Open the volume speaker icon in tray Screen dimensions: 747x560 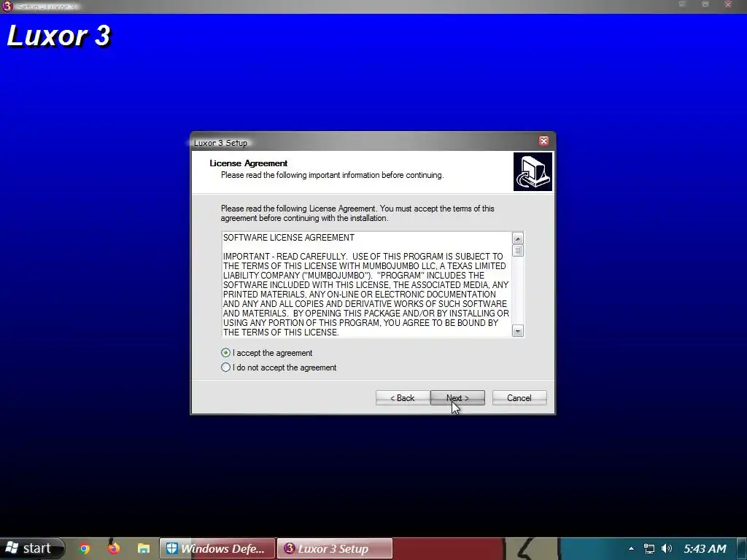(x=667, y=548)
